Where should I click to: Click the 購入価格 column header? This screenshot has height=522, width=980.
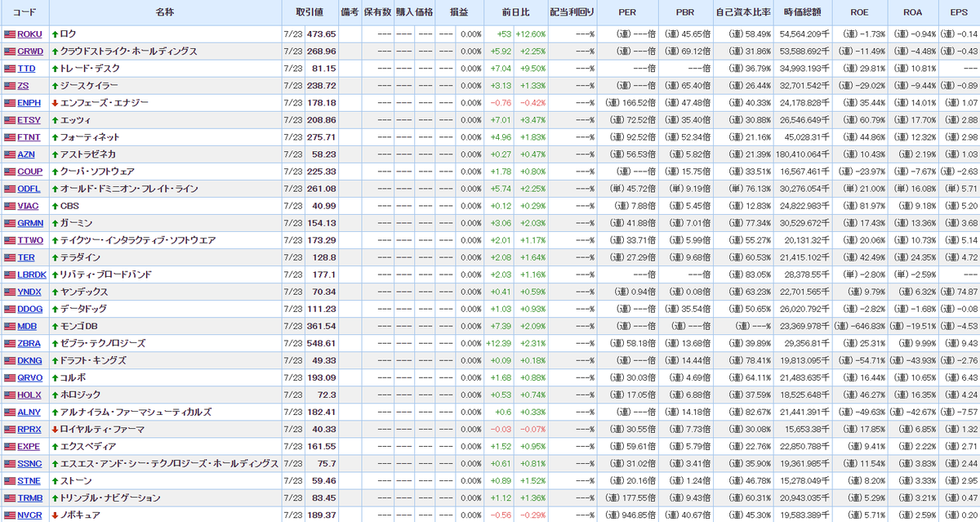pos(415,13)
